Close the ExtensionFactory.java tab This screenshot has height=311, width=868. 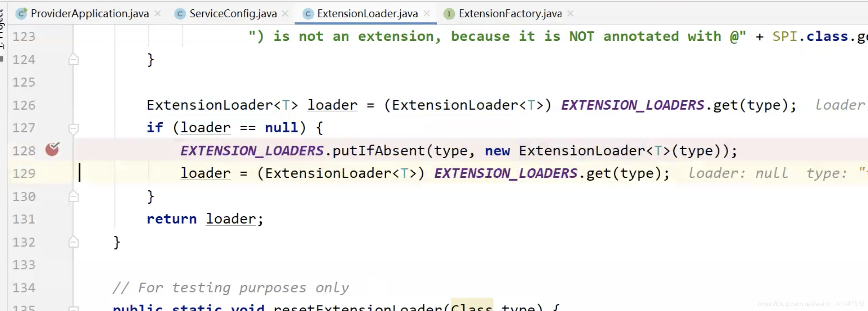(x=570, y=14)
